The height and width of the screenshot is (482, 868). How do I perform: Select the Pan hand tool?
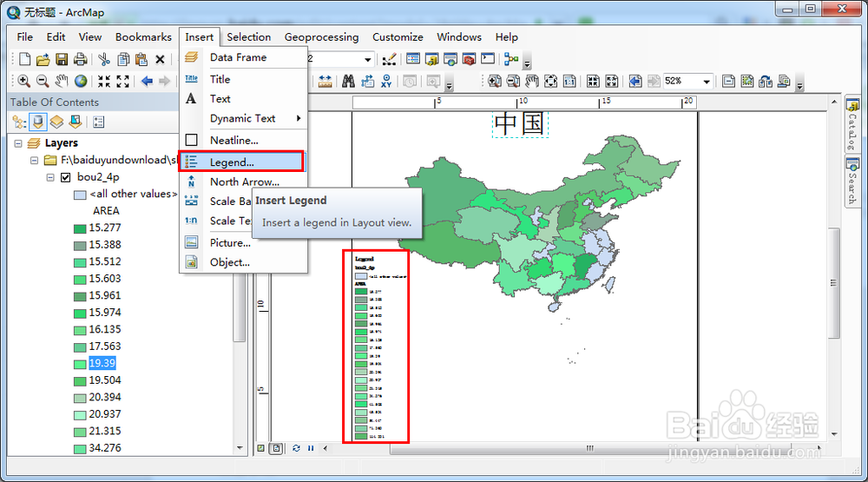click(62, 82)
